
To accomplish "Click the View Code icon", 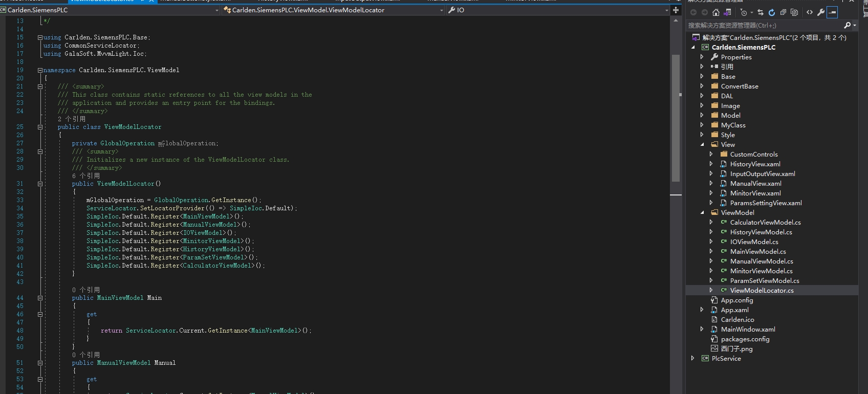I will [810, 12].
